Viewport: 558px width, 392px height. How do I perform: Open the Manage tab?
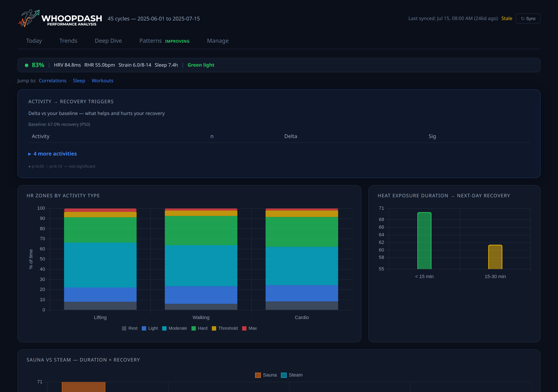click(x=218, y=41)
